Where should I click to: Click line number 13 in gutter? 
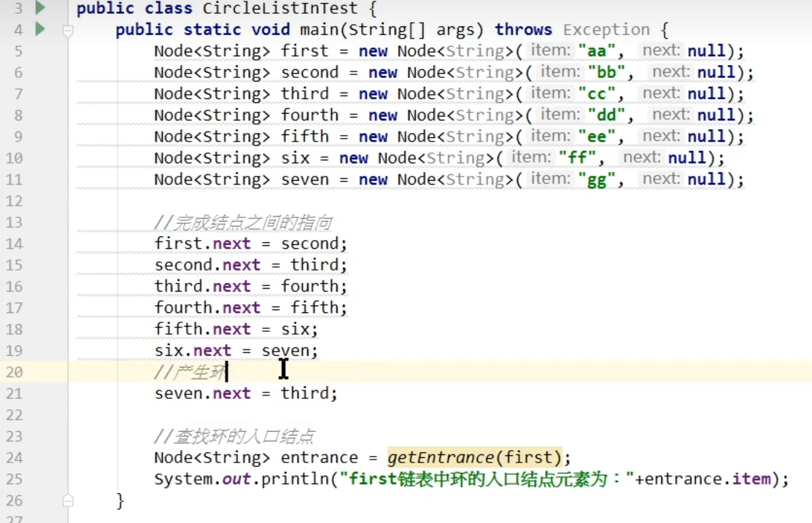point(14,222)
